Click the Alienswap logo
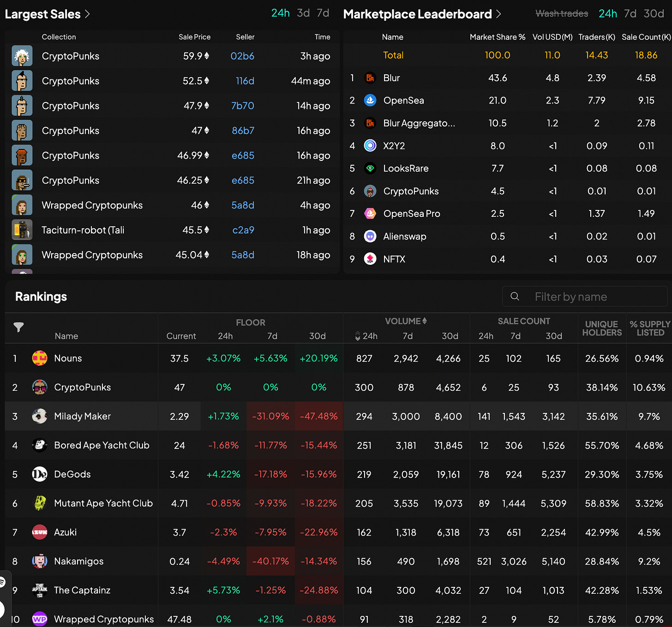Image resolution: width=672 pixels, height=627 pixels. point(370,236)
